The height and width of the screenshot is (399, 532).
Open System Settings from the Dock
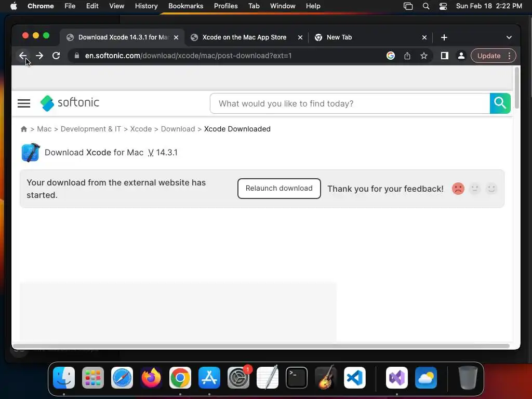pos(238,378)
